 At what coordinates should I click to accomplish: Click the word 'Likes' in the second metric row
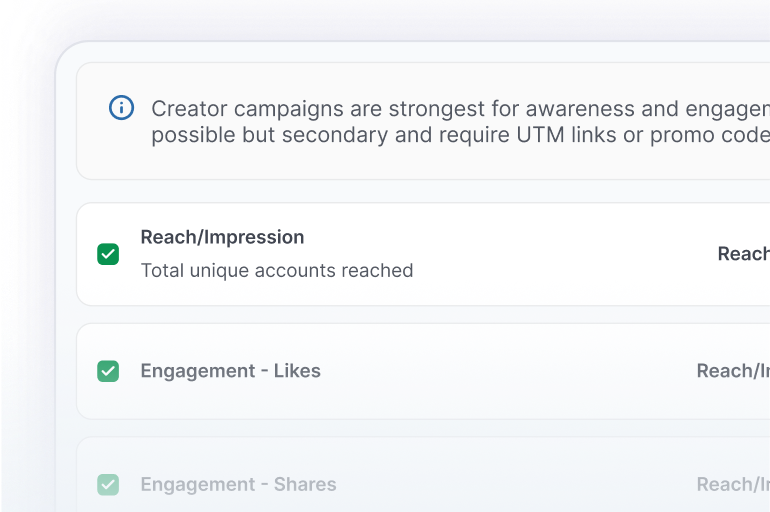pos(297,371)
